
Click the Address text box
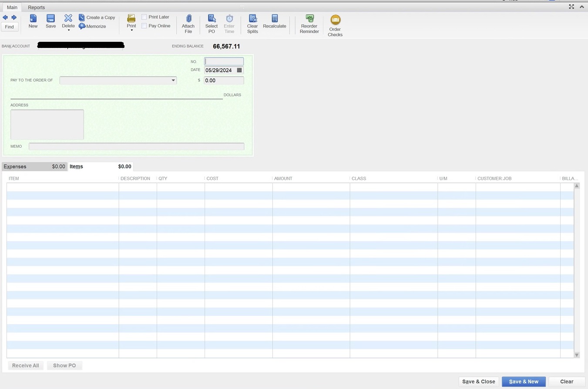[x=47, y=125]
